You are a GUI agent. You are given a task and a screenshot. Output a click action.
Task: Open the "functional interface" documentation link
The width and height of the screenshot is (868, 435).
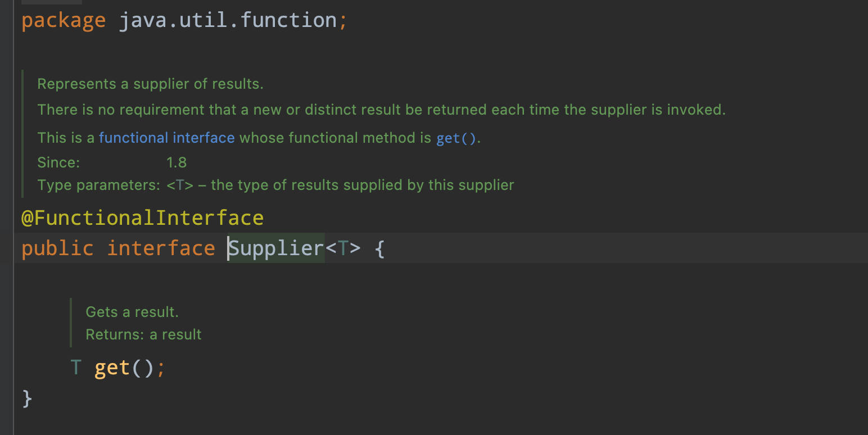(x=166, y=138)
